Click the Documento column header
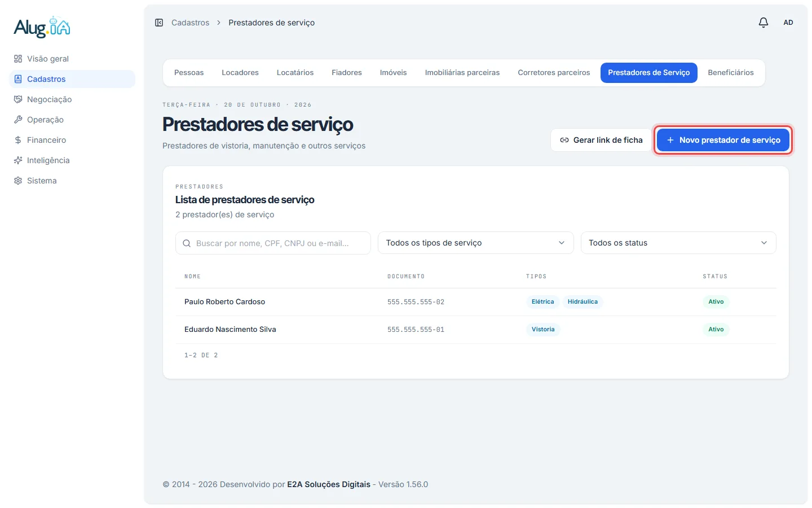This screenshot has width=812, height=508. 406,277
